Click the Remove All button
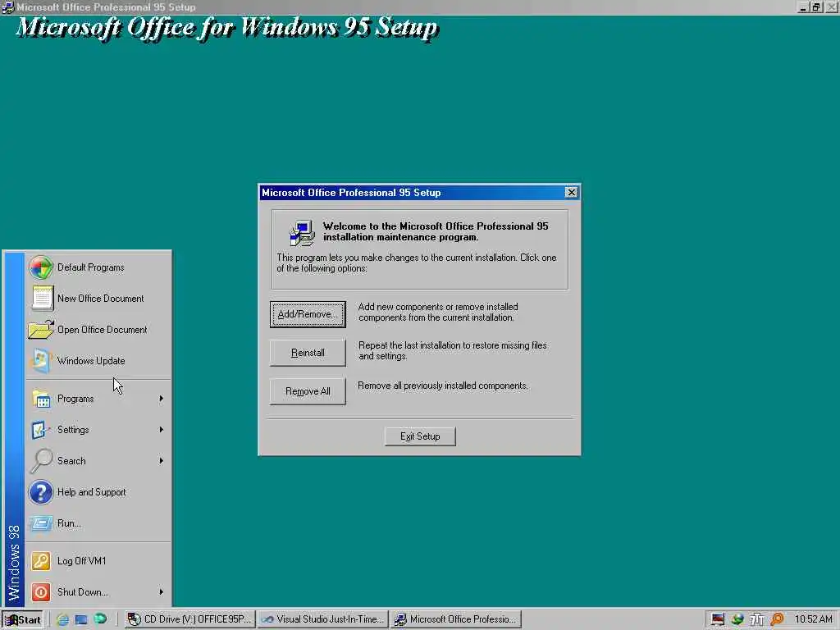Viewport: 840px width, 630px height. click(308, 391)
